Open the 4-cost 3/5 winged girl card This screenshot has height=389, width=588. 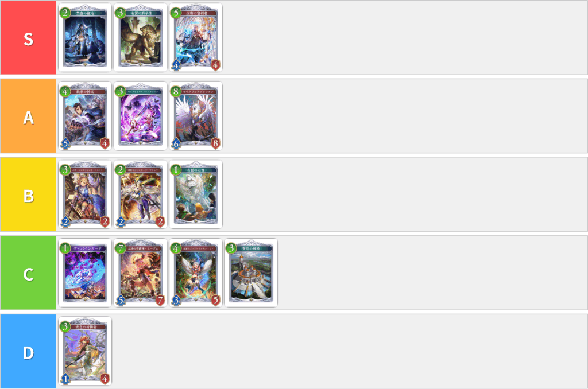(196, 273)
